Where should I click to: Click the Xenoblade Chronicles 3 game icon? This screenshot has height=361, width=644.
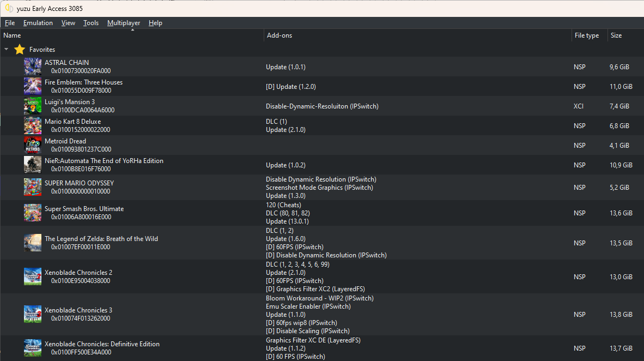[33, 314]
